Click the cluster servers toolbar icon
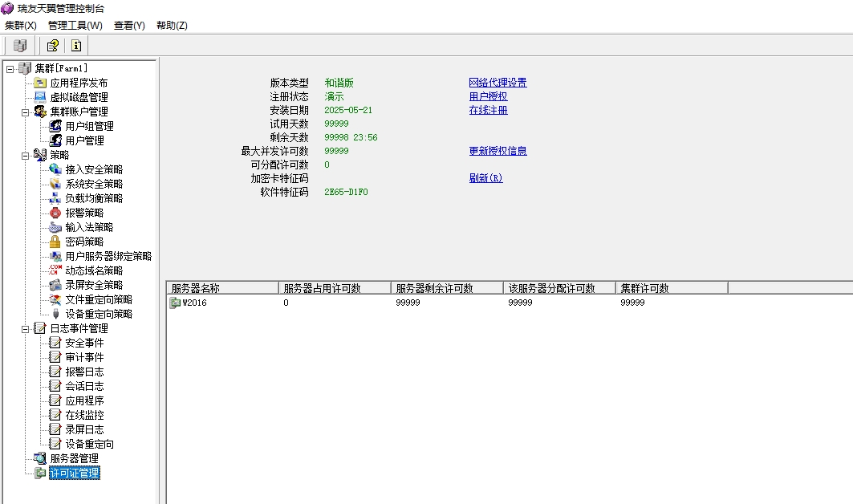 point(19,46)
